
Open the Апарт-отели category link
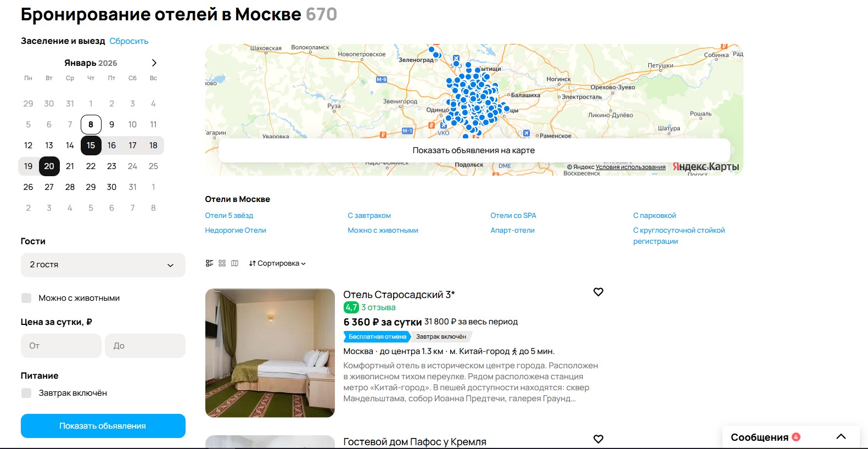512,231
